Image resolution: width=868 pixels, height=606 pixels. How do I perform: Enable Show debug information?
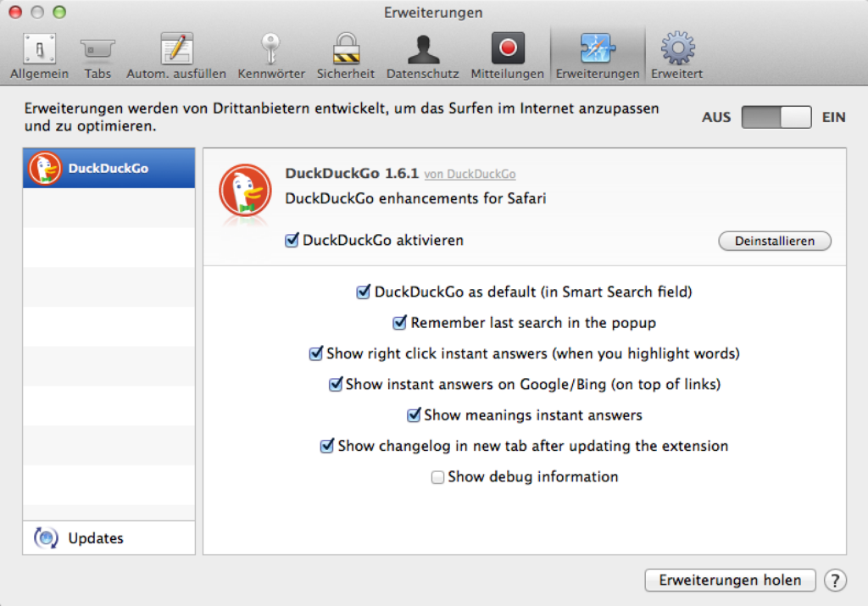437,477
